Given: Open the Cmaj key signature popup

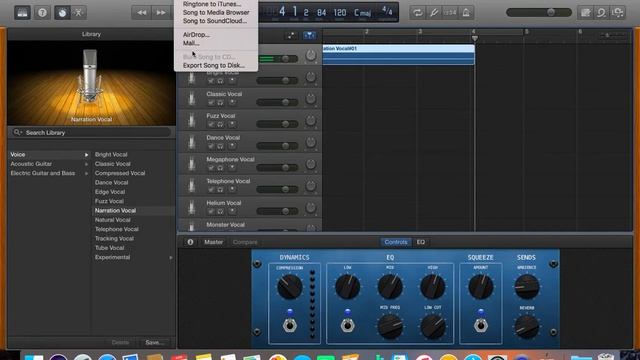Looking at the screenshot, I should pos(362,13).
